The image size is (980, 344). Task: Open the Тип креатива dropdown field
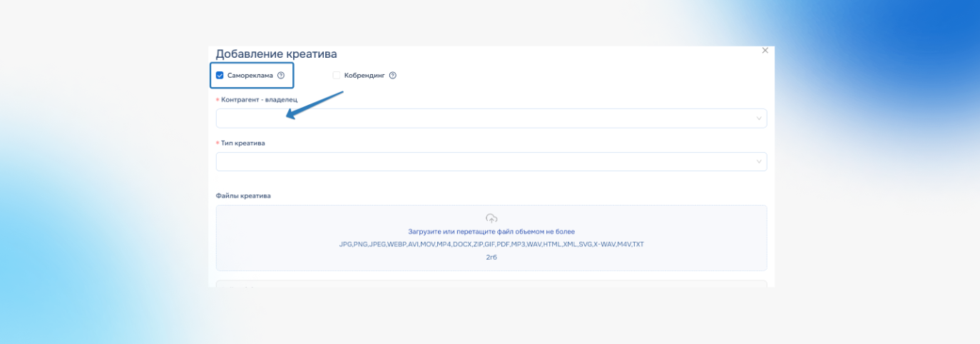491,161
